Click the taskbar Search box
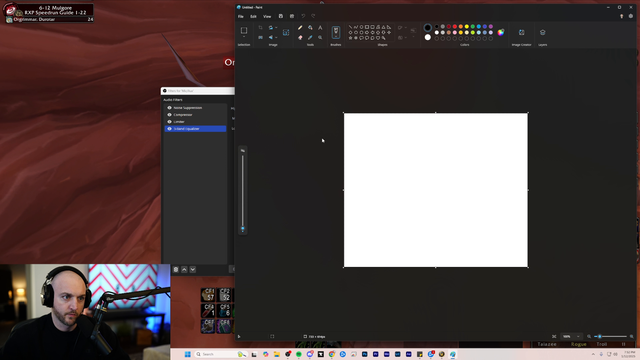 pyautogui.click(x=221, y=354)
